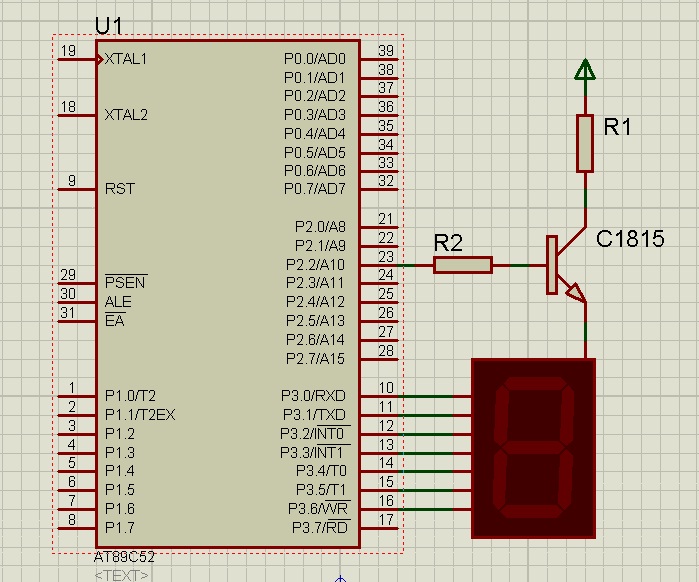Click the P2.0/A8 pin label
This screenshot has height=582, width=699.
click(320, 227)
